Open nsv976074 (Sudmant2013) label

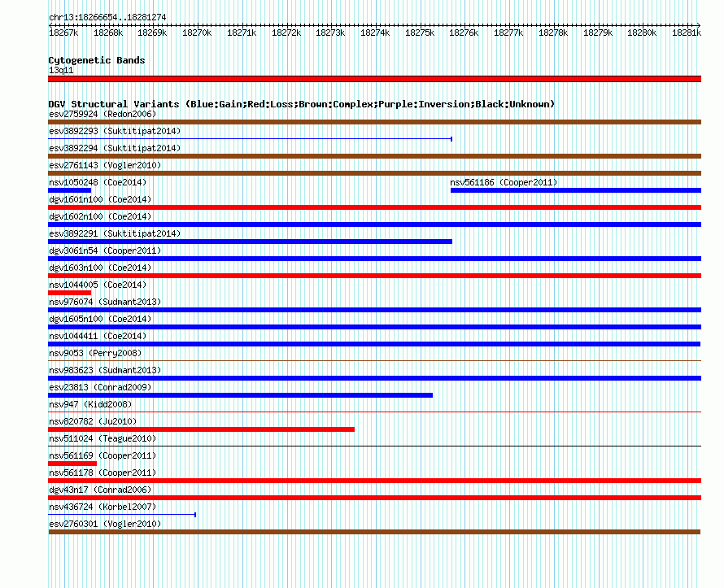[105, 302]
